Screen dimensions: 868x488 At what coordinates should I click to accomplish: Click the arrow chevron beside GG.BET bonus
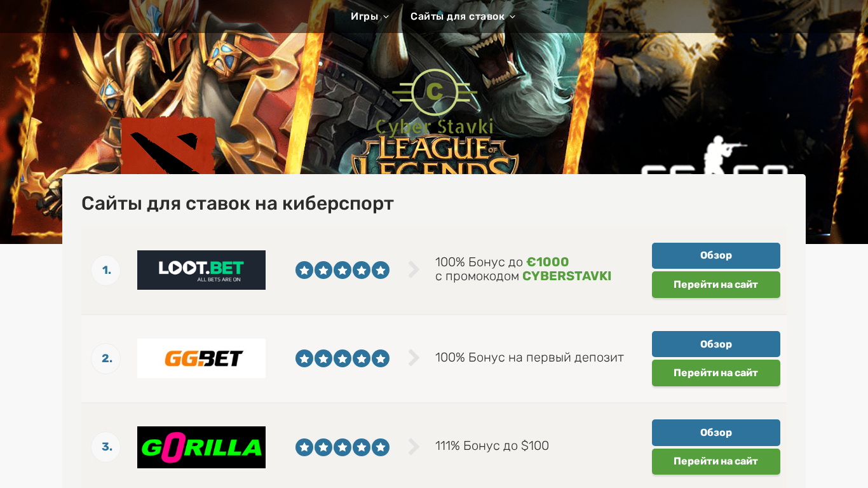click(414, 358)
